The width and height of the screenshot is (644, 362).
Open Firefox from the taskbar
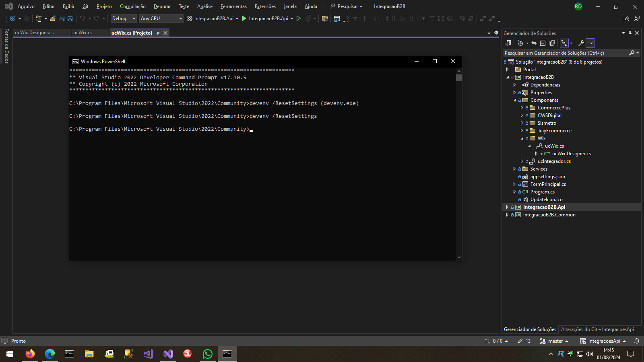coord(30,354)
